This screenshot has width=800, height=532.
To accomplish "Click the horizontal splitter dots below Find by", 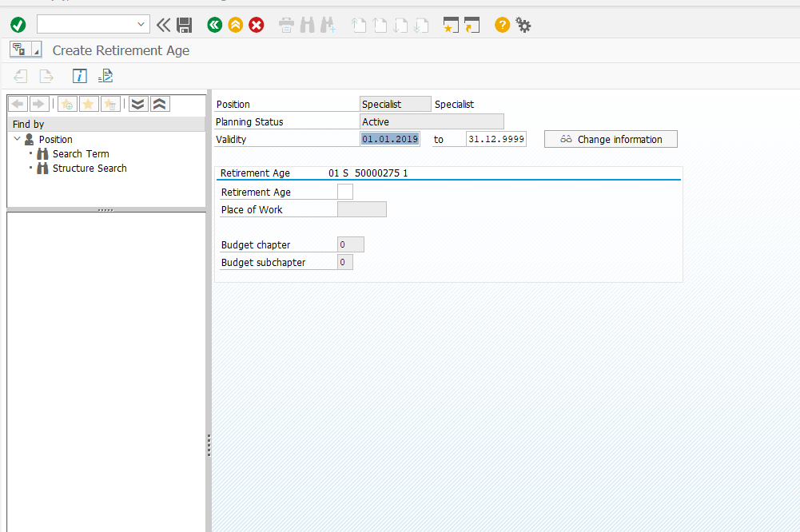I will point(105,209).
